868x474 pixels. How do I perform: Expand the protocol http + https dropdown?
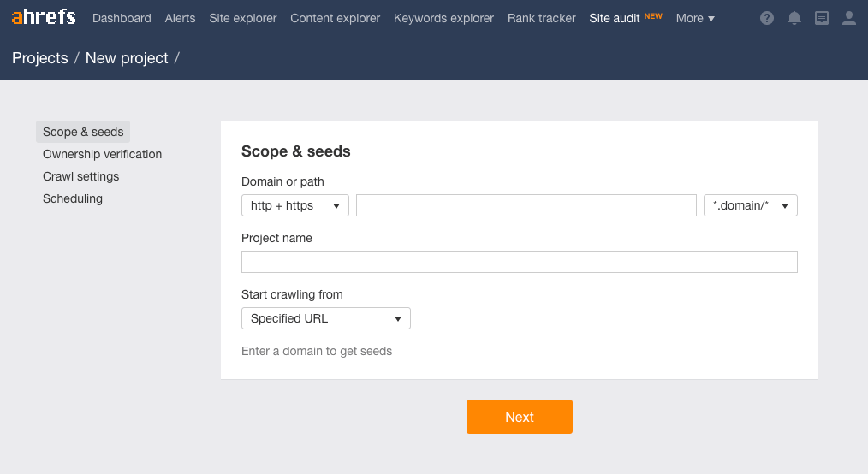click(295, 205)
